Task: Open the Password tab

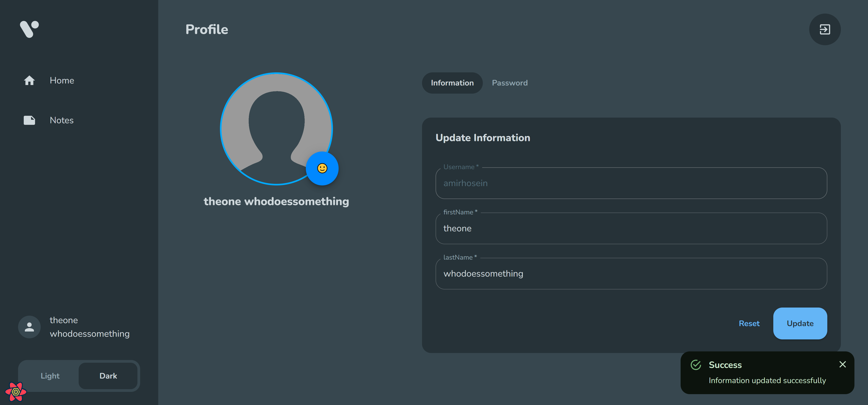Action: pyautogui.click(x=509, y=83)
